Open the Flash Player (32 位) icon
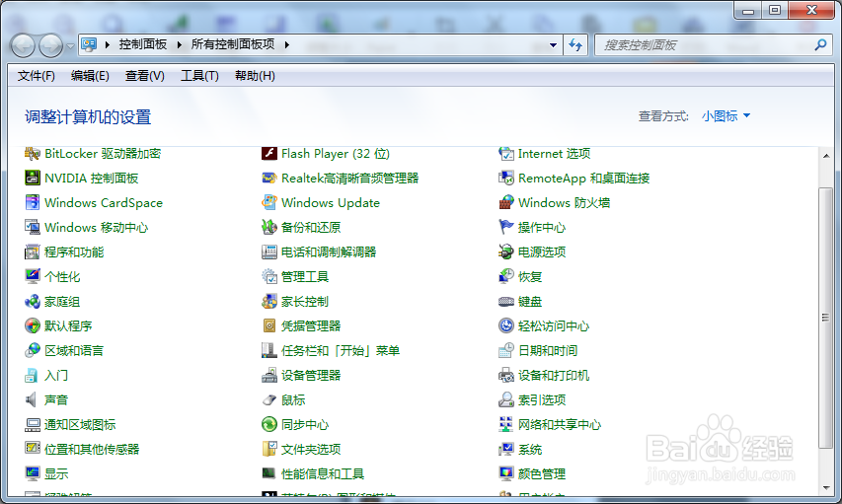The width and height of the screenshot is (842, 504). [x=269, y=154]
